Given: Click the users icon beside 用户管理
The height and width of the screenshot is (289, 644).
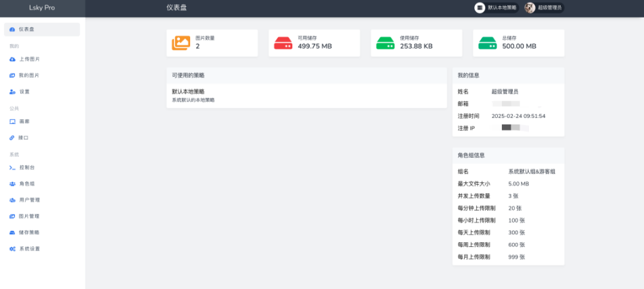Looking at the screenshot, I should point(12,200).
